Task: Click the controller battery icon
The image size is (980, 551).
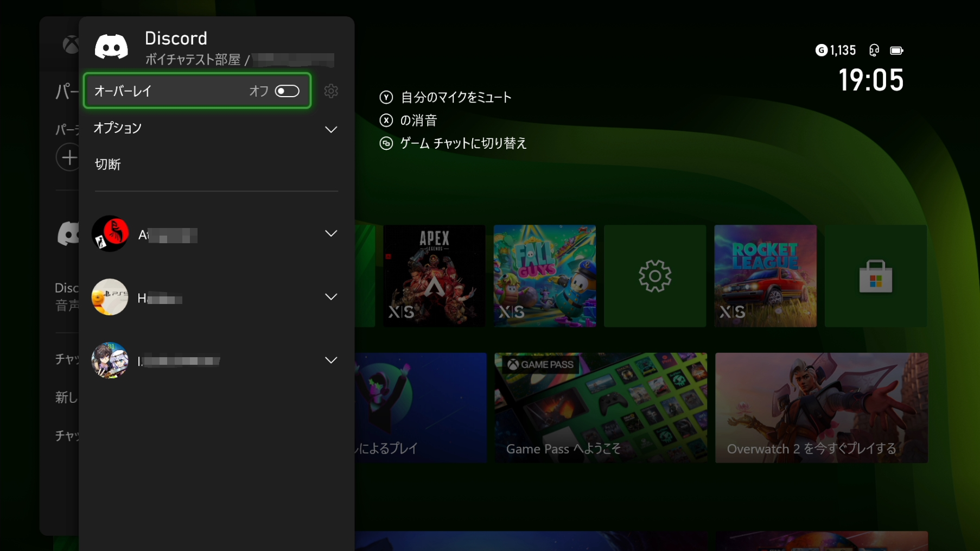Action: click(896, 50)
